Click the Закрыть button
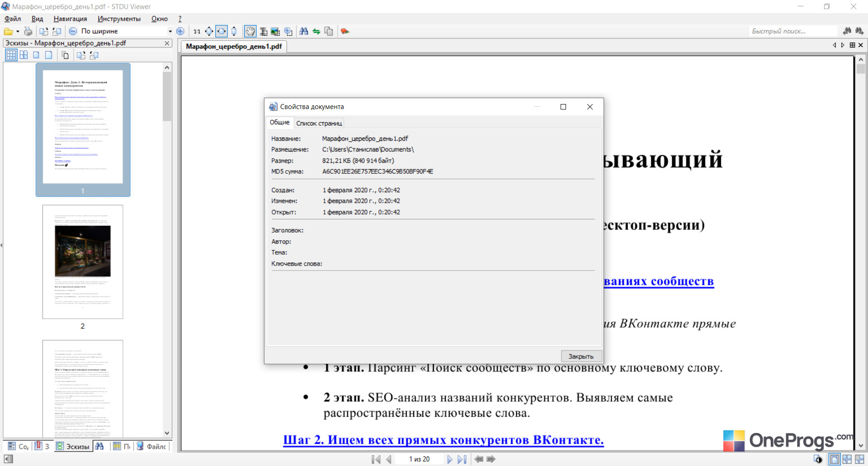Image resolution: width=868 pixels, height=466 pixels. [x=581, y=357]
